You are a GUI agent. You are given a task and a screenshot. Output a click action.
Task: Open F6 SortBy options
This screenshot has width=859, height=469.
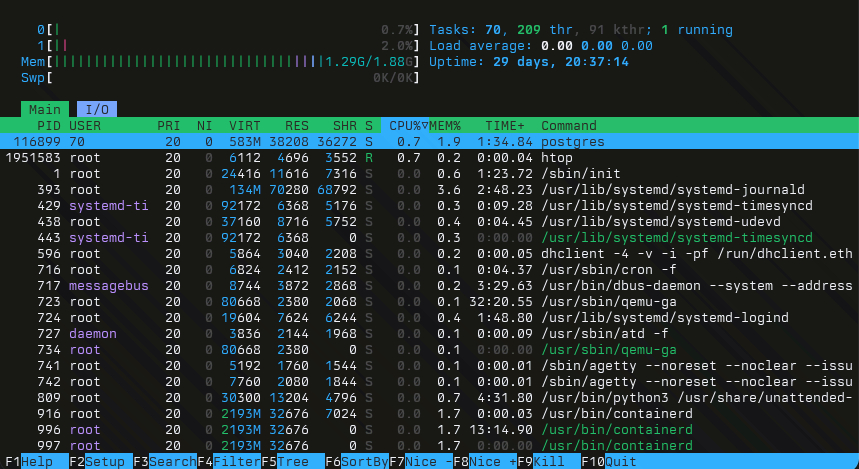point(359,462)
